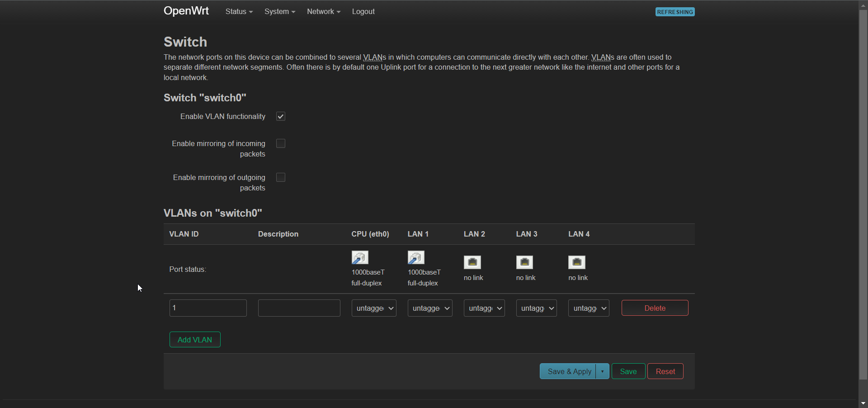This screenshot has width=868, height=408.
Task: Open the CPU (eth0) tagging dropdown
Action: [x=374, y=308]
